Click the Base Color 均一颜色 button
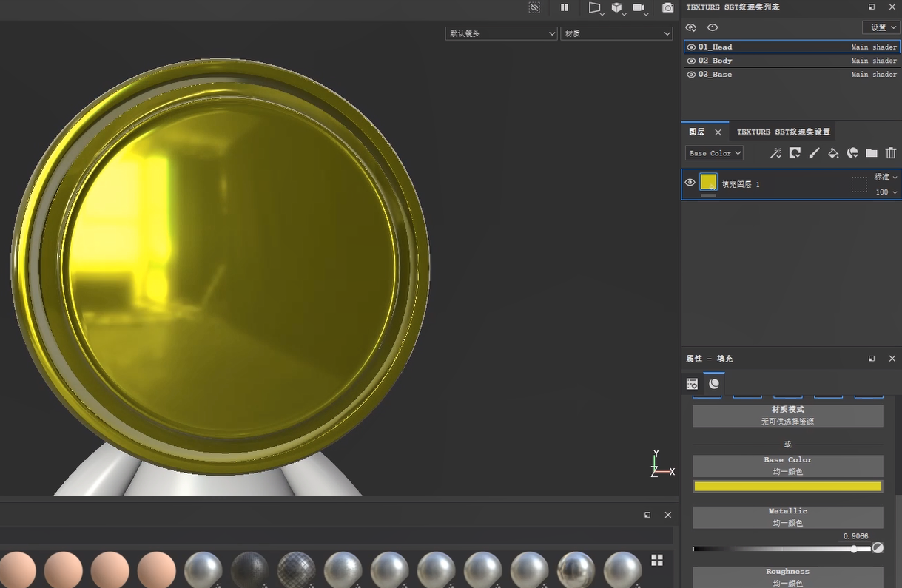This screenshot has width=902, height=588. click(787, 465)
